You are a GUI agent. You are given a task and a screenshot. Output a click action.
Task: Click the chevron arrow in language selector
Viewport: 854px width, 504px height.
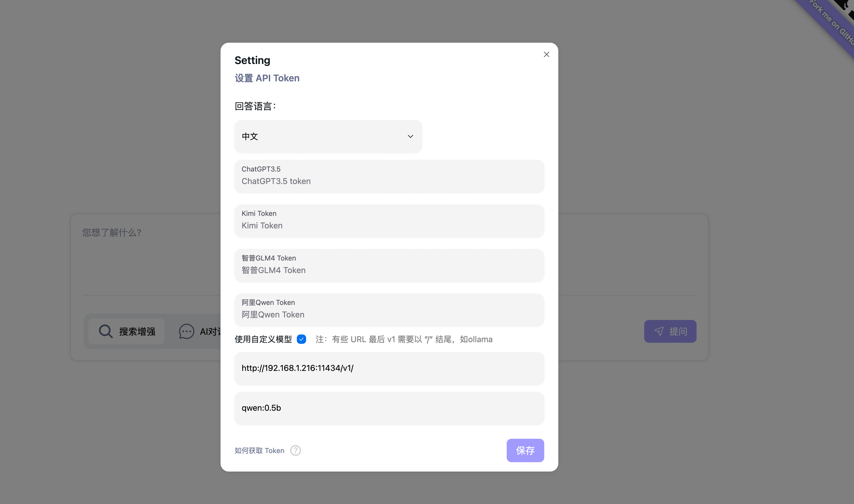[x=410, y=136]
